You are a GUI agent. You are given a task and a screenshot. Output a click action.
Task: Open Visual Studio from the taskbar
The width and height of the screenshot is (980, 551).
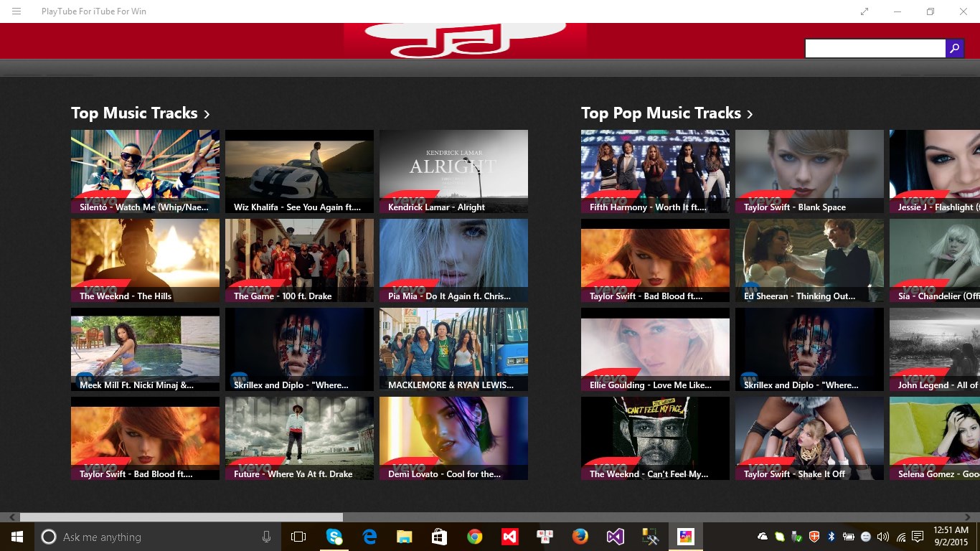(615, 537)
